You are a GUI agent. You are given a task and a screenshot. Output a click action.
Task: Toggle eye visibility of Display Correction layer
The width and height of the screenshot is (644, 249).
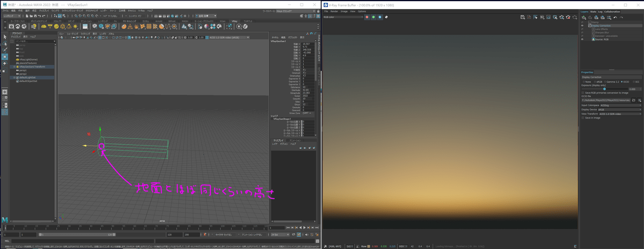(582, 26)
